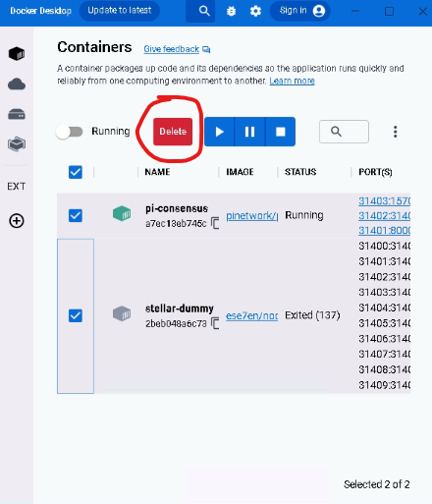Click the Running status of pi-consensus

[304, 215]
